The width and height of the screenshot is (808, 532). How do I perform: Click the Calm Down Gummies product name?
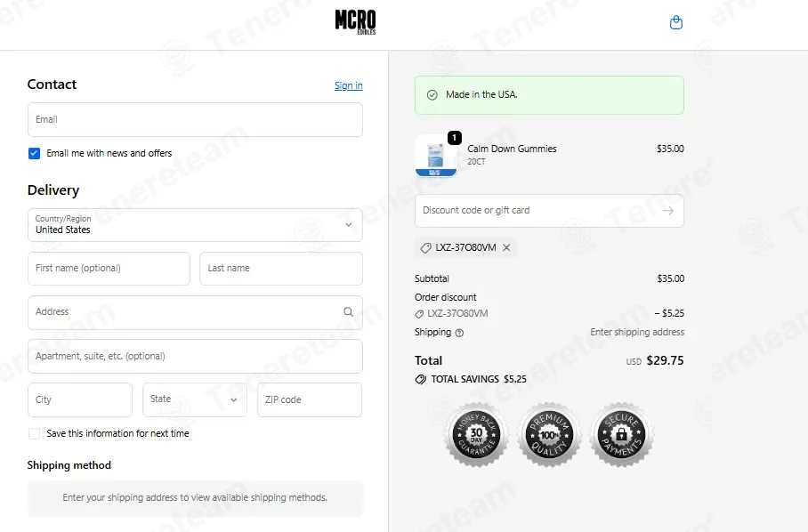click(x=512, y=149)
